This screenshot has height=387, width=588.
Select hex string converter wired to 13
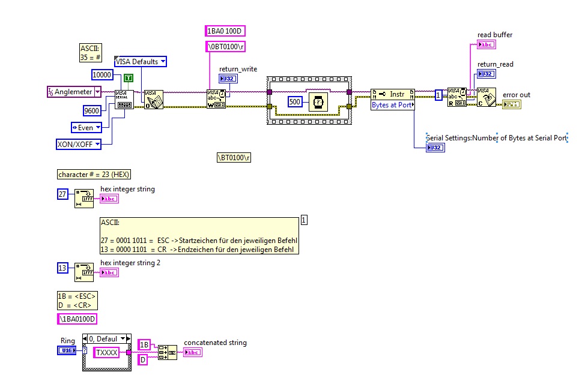tap(84, 272)
